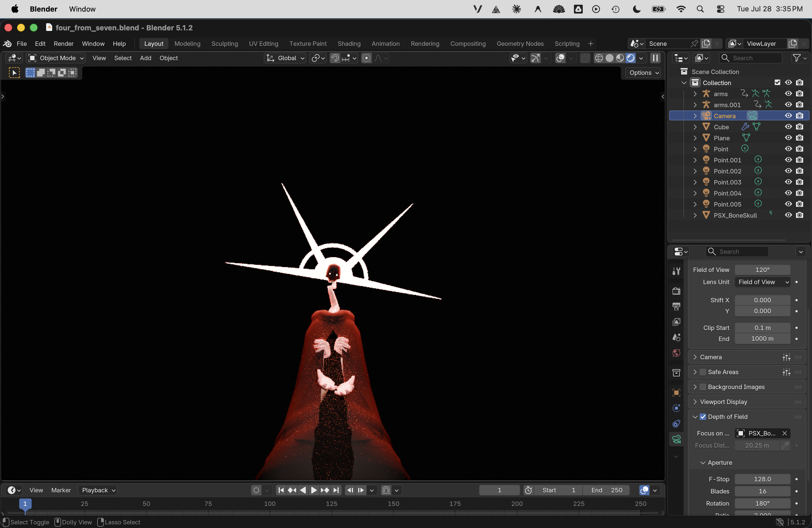This screenshot has width=812, height=528.
Task: Open the Lens Unit dropdown
Action: coord(763,282)
